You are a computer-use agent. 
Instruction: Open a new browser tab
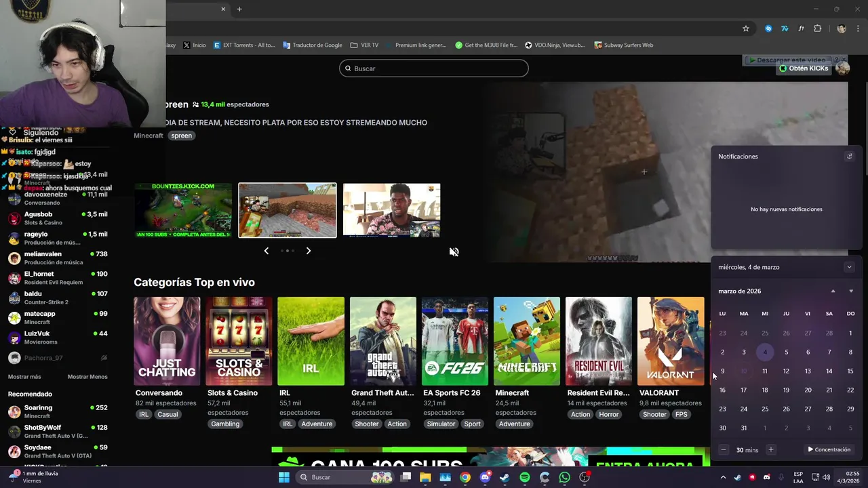239,9
